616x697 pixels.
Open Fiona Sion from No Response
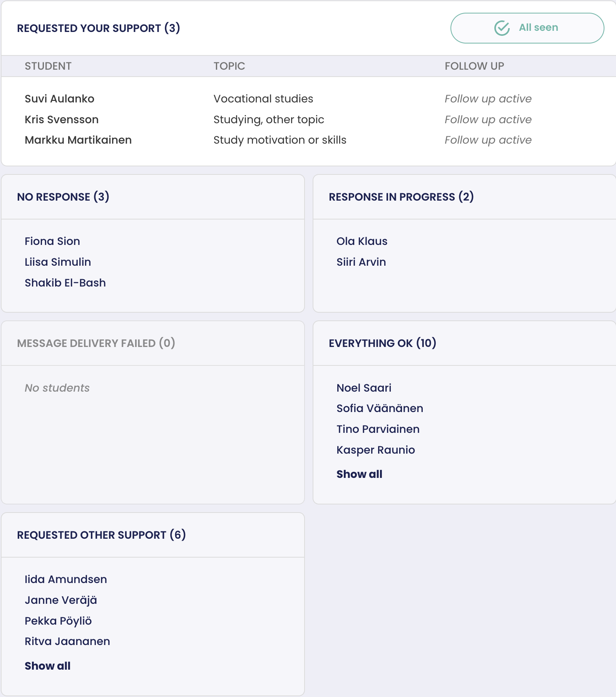(x=52, y=241)
